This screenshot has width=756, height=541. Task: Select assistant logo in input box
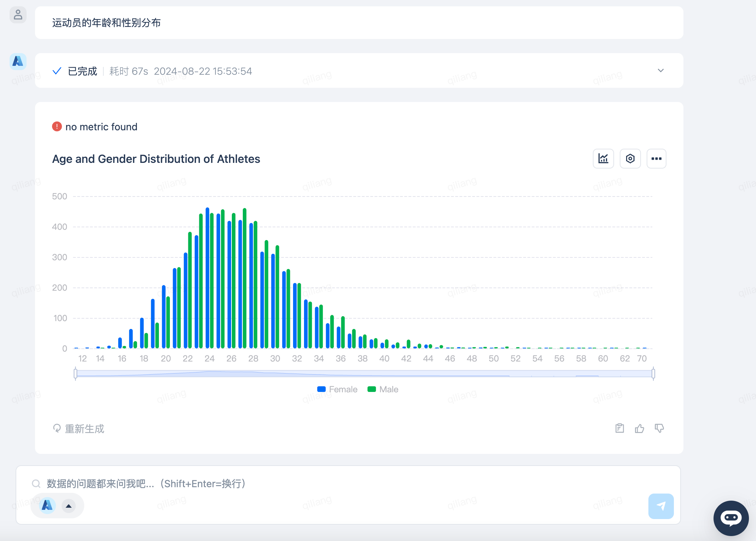tap(47, 506)
